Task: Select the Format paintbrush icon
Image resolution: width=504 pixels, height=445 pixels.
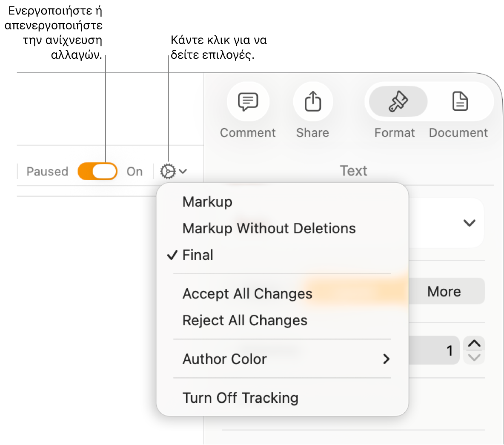Action: pos(398,102)
